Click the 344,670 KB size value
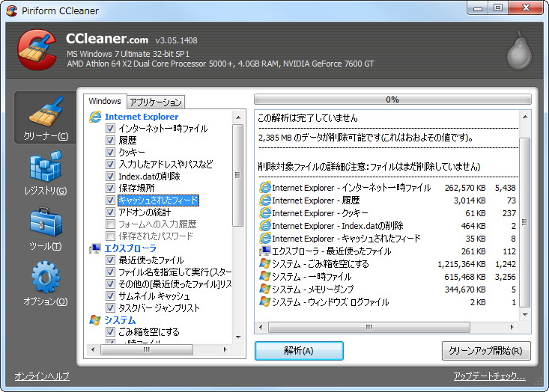549x392 pixels. pos(465,290)
